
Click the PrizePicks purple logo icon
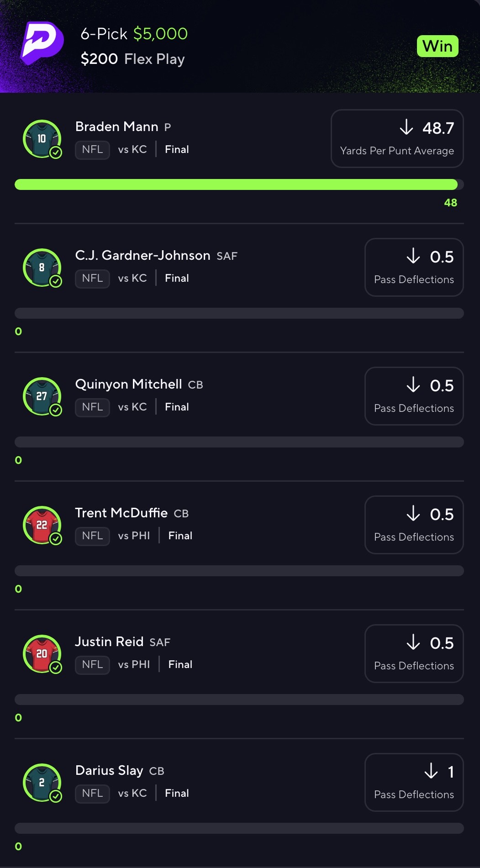pos(42,43)
